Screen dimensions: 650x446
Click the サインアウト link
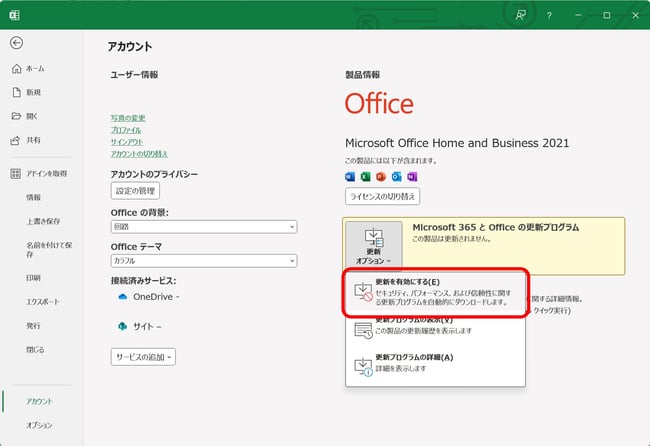[x=127, y=142]
